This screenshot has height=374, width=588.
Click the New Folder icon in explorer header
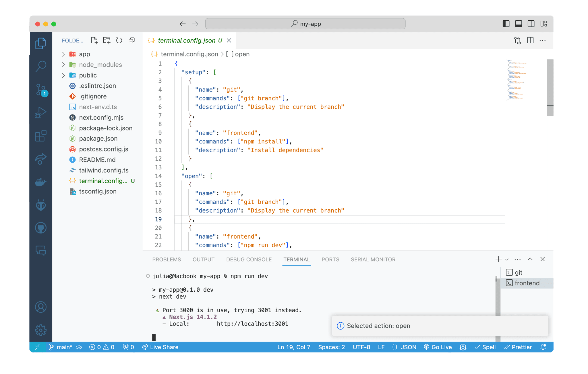pyautogui.click(x=107, y=40)
